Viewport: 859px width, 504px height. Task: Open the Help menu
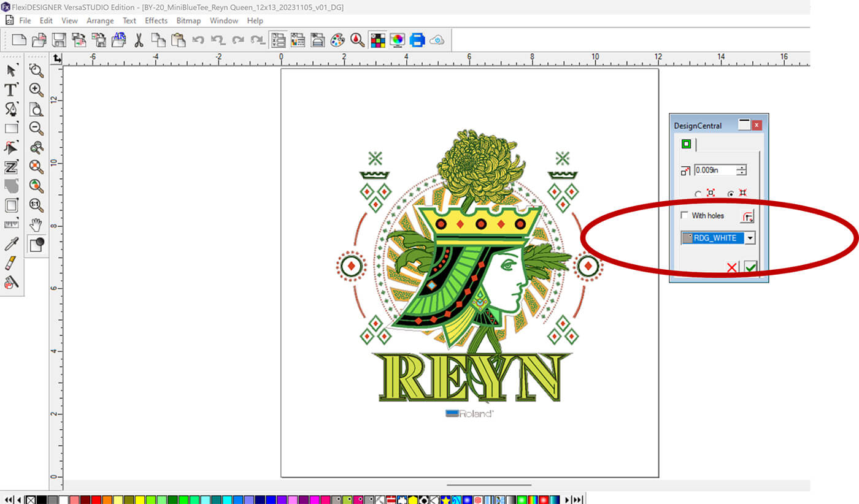[255, 20]
